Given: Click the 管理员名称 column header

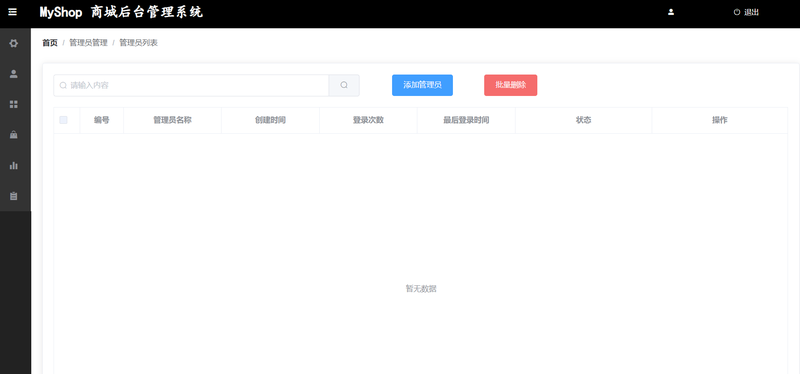Looking at the screenshot, I should coord(172,120).
